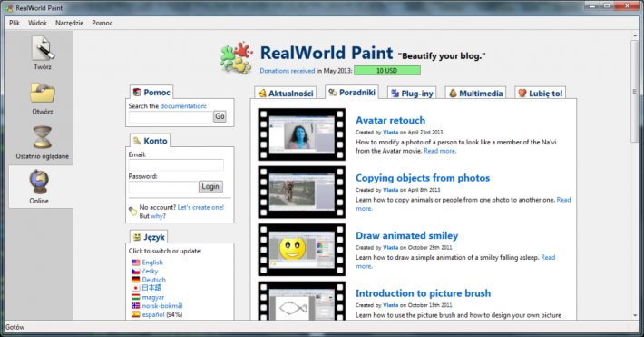This screenshot has width=644, height=337.
Task: Open the Let's create one! link
Action: pyautogui.click(x=200, y=207)
